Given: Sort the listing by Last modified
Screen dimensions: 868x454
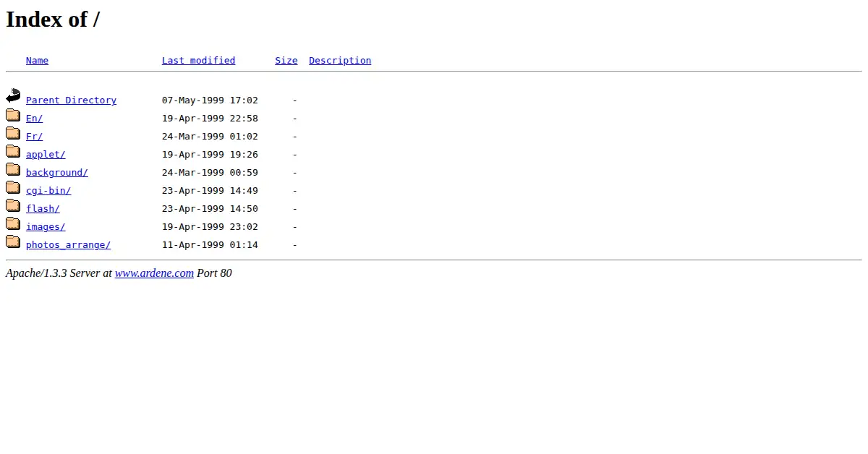Looking at the screenshot, I should 198,61.
